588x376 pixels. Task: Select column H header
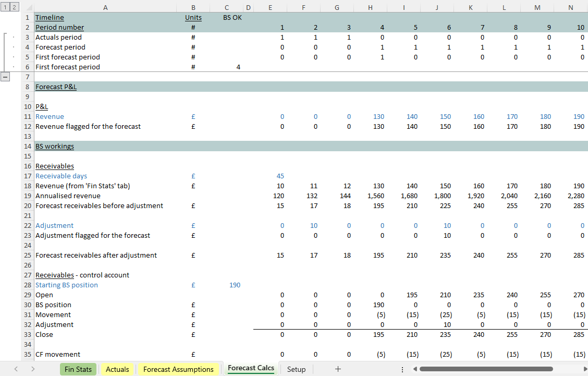370,7
